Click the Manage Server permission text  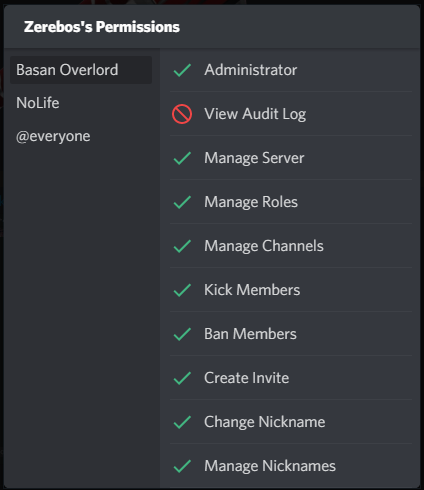pos(254,158)
